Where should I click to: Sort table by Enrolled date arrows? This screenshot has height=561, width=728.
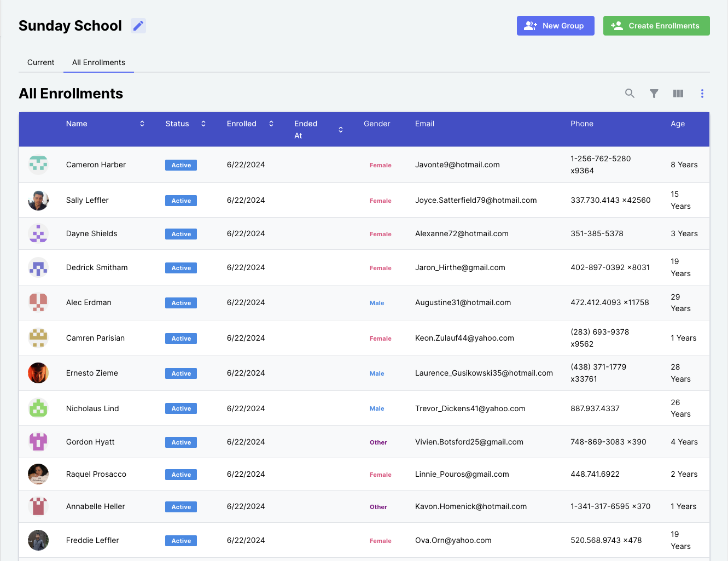pos(271,124)
